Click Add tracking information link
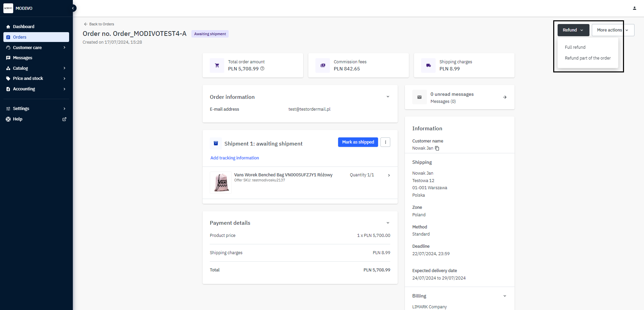Screen dimensions: 644x310 [234, 158]
